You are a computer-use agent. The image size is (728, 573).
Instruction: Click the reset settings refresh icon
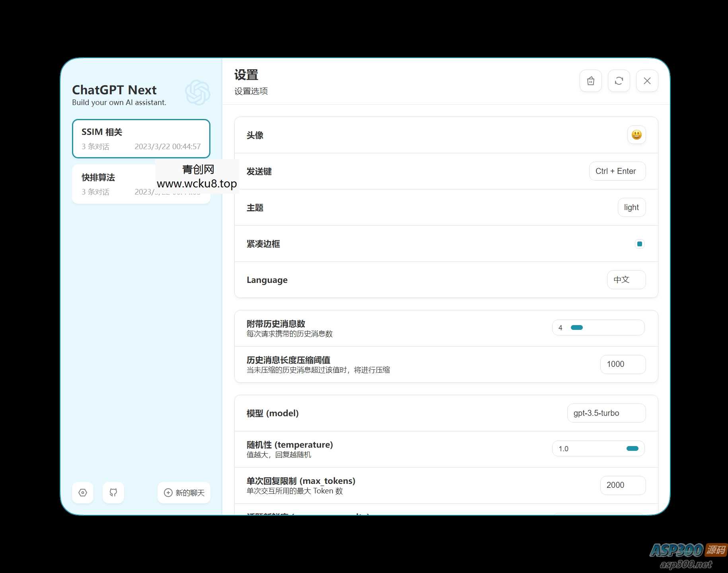tap(619, 81)
